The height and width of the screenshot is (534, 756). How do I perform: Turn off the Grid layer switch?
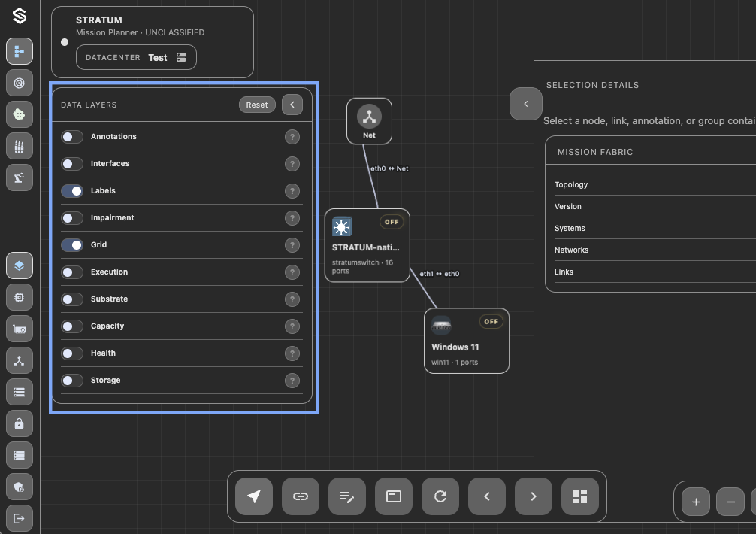(72, 245)
